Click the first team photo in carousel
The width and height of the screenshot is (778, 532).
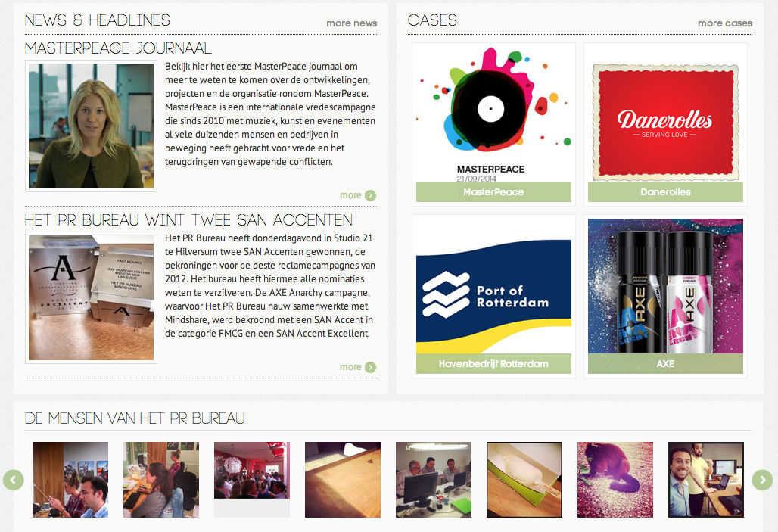[x=70, y=480]
